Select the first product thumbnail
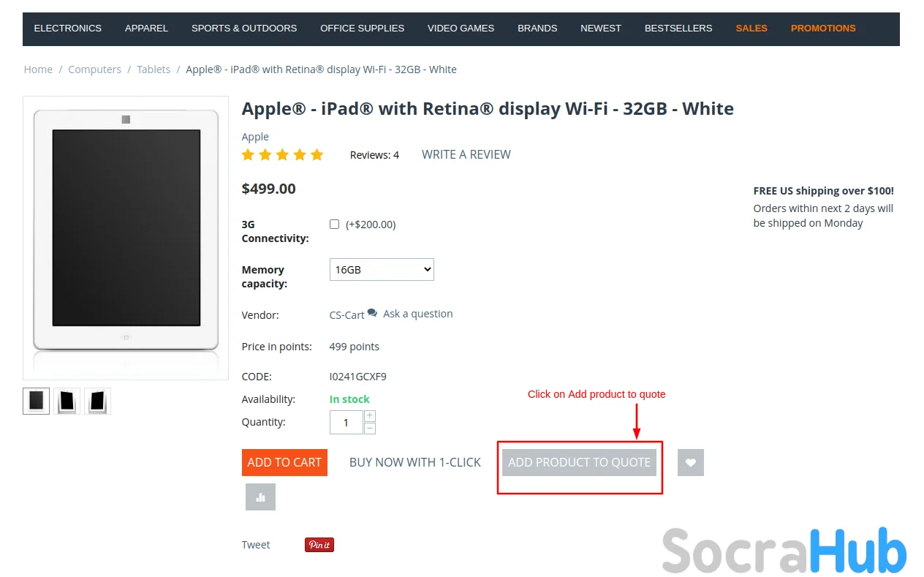This screenshot has width=924, height=577. pos(37,401)
